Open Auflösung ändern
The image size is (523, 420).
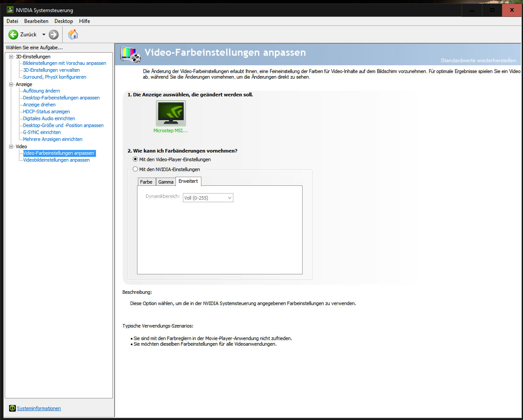pos(41,91)
